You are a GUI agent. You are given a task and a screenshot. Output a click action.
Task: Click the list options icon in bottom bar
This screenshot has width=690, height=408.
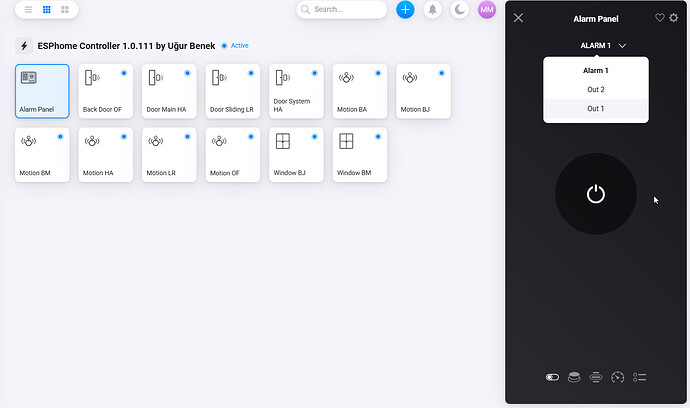coord(640,377)
